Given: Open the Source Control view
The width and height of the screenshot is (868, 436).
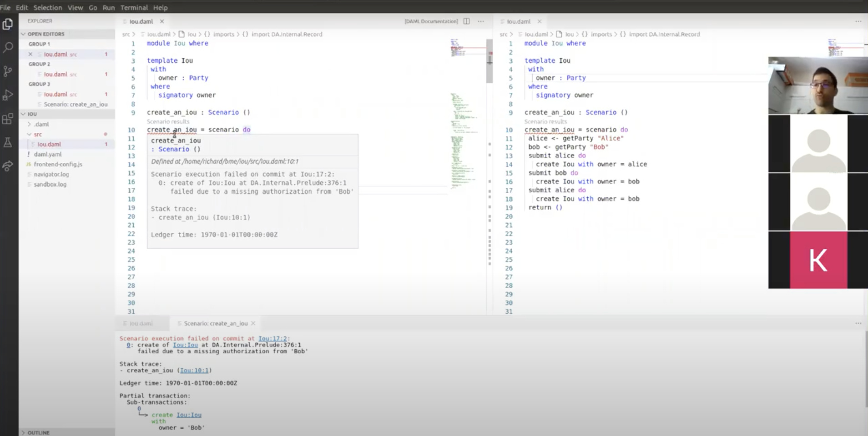Looking at the screenshot, I should 8,71.
